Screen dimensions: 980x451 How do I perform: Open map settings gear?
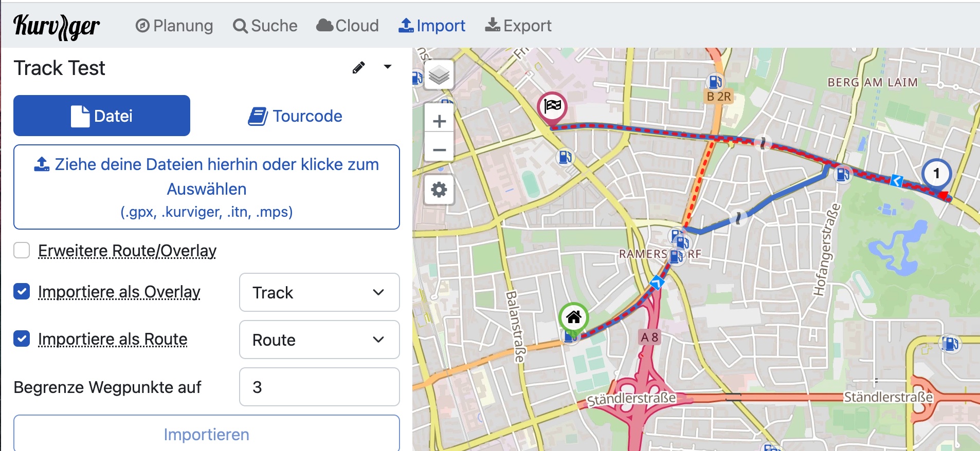pos(439,190)
